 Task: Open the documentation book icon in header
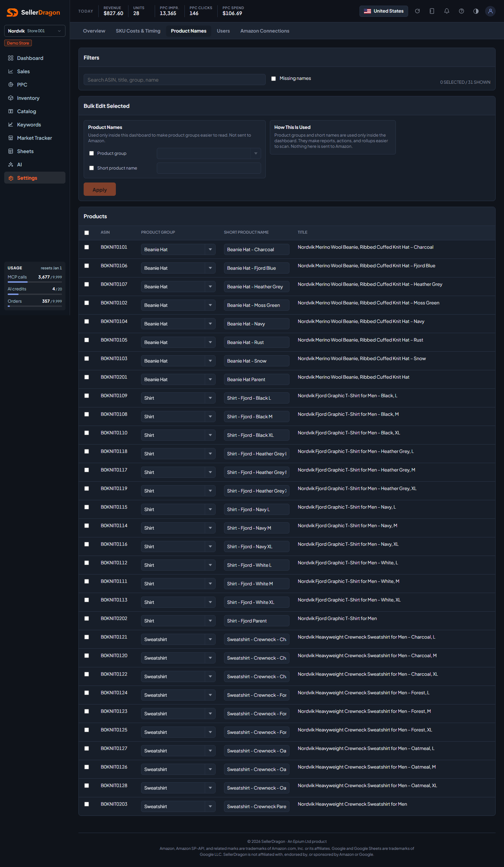pos(432,11)
